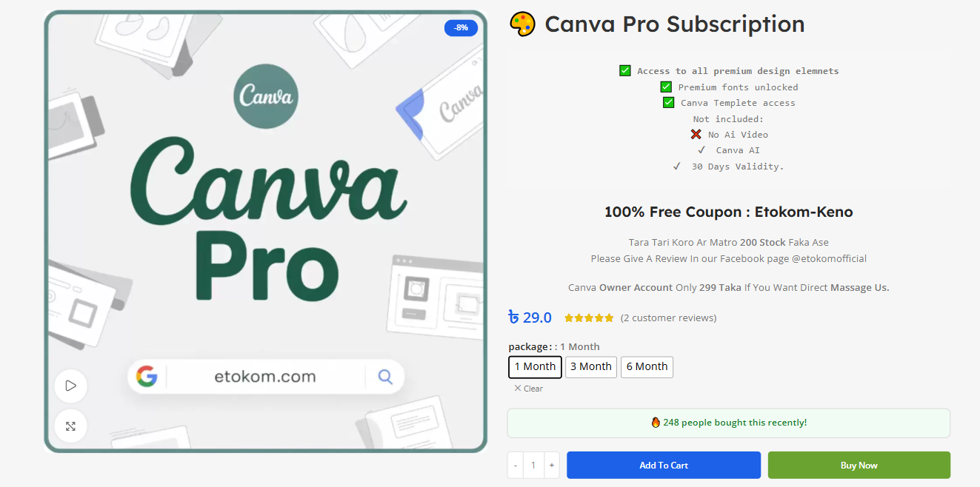Choose the 6 Month package
The image size is (980, 487).
[x=647, y=366]
